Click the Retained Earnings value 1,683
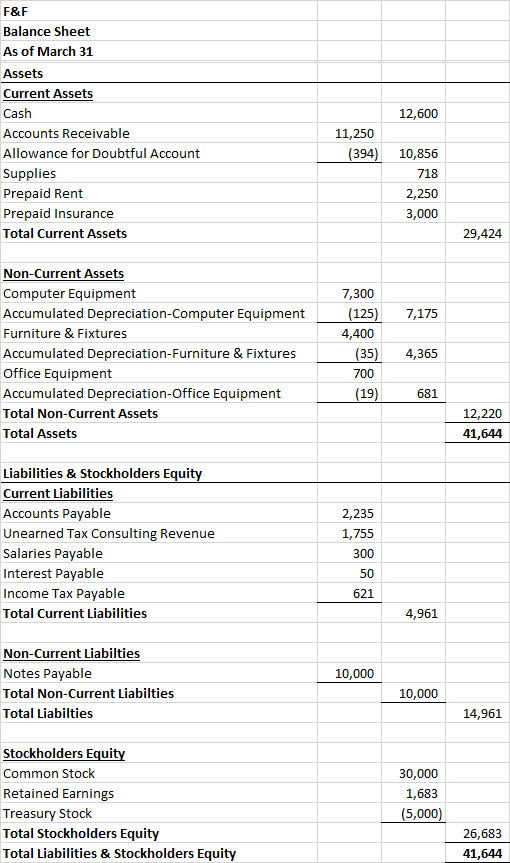The image size is (510, 863). pos(422,794)
